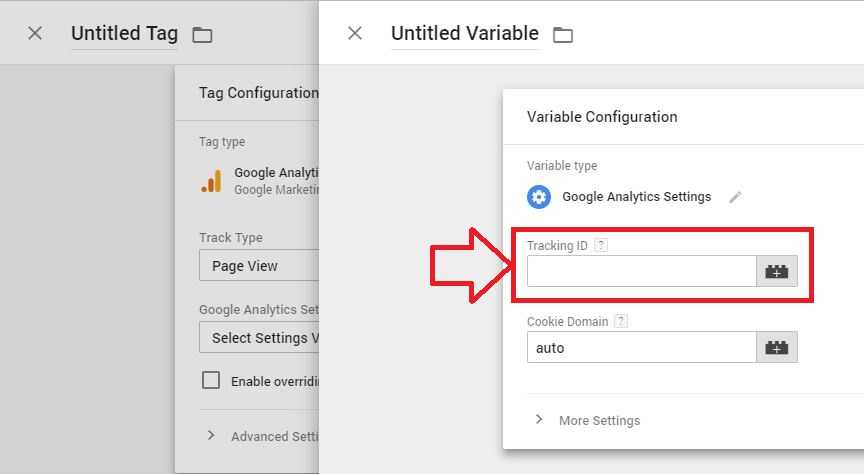The height and width of the screenshot is (474, 864).
Task: Close the Untitled Variable panel
Action: coord(355,33)
